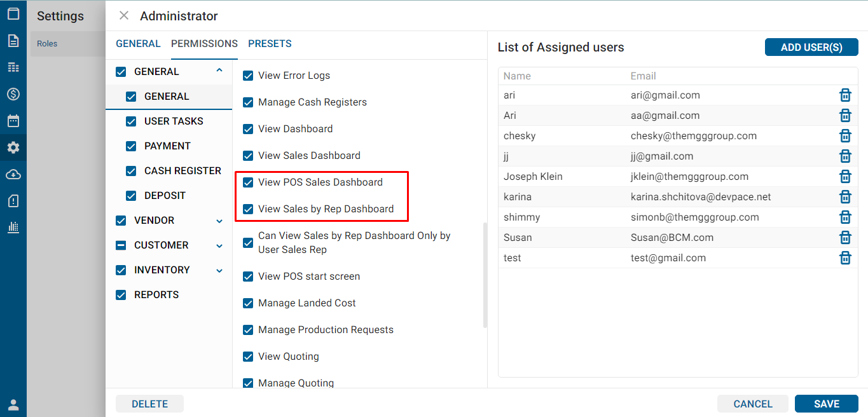Open the bar chart reports sidebar icon
This screenshot has width=868, height=417.
coord(13,227)
